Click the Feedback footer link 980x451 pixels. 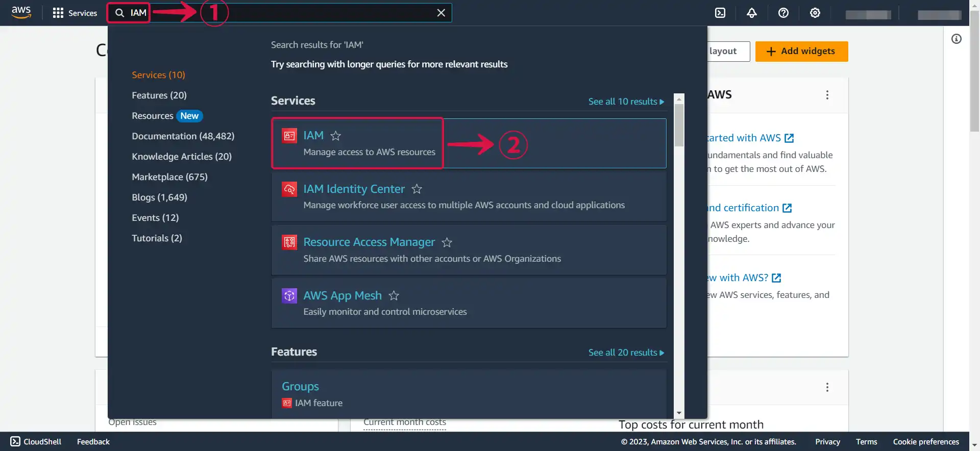[x=93, y=442]
